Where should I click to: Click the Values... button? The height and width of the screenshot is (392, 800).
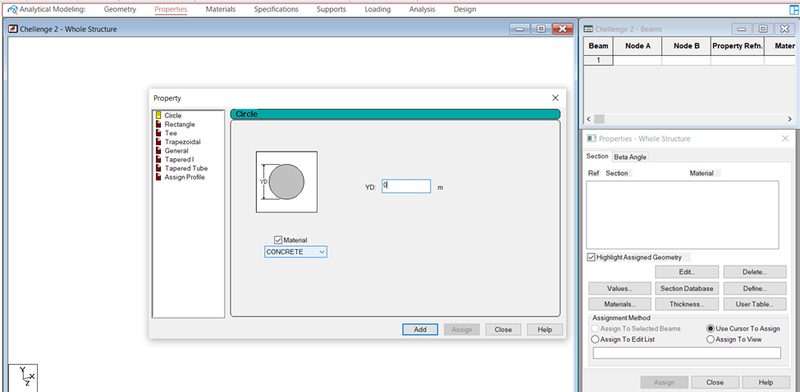point(620,288)
